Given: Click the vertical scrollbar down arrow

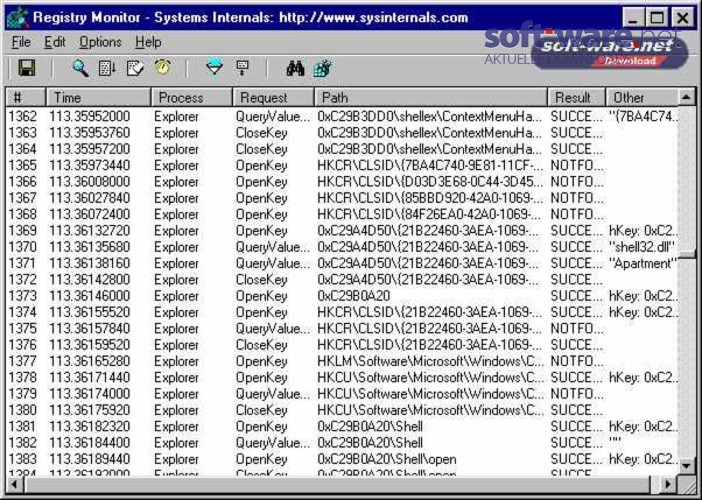Looking at the screenshot, I should pyautogui.click(x=687, y=466).
